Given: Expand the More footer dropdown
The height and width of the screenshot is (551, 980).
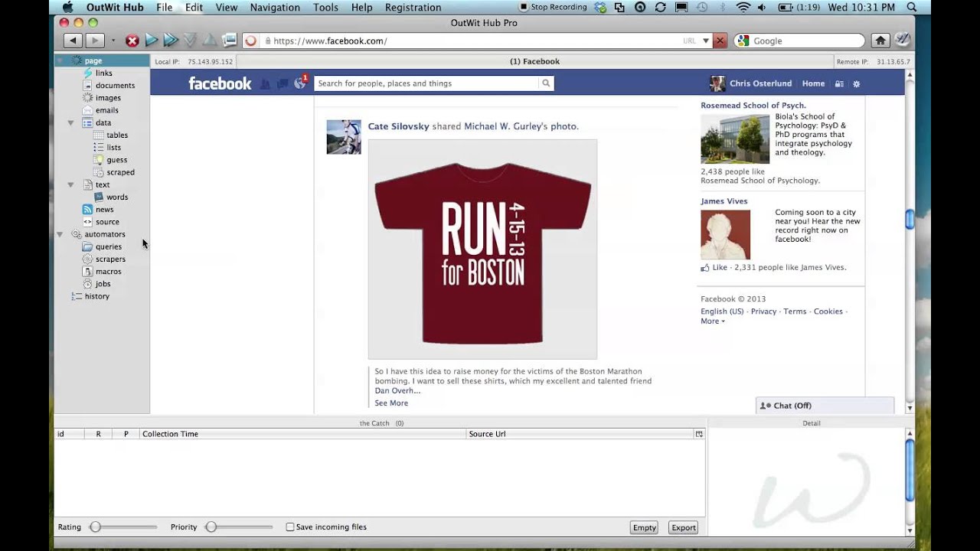Looking at the screenshot, I should pyautogui.click(x=713, y=321).
